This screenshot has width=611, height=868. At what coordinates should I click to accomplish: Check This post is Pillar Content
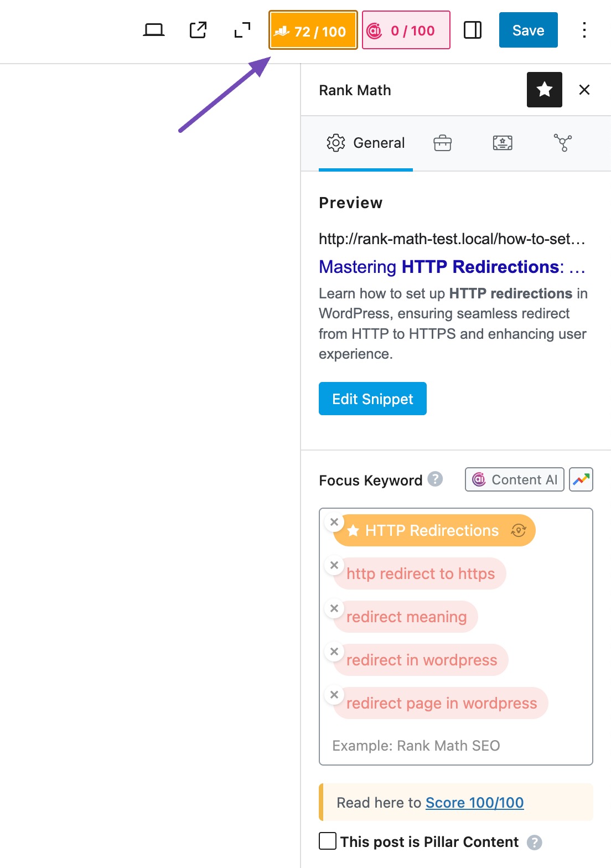click(328, 841)
